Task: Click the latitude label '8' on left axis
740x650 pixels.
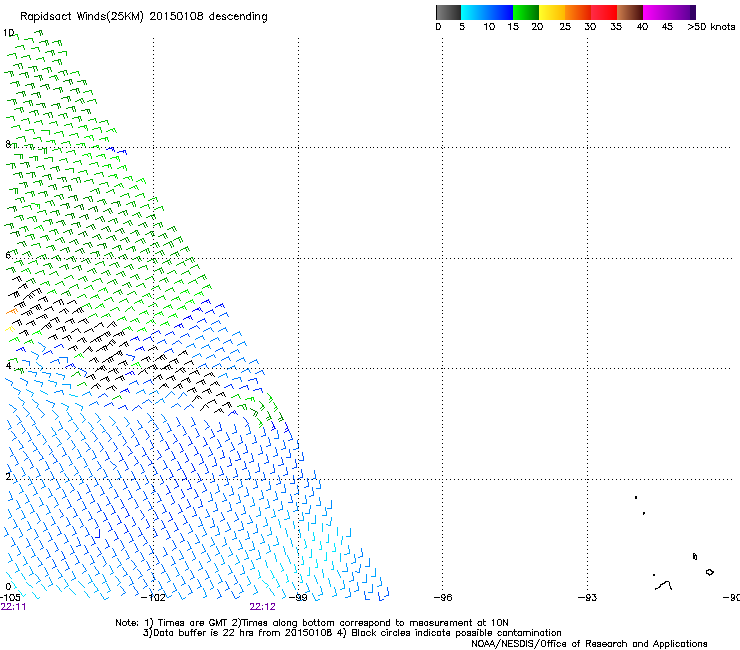Action: pyautogui.click(x=8, y=144)
